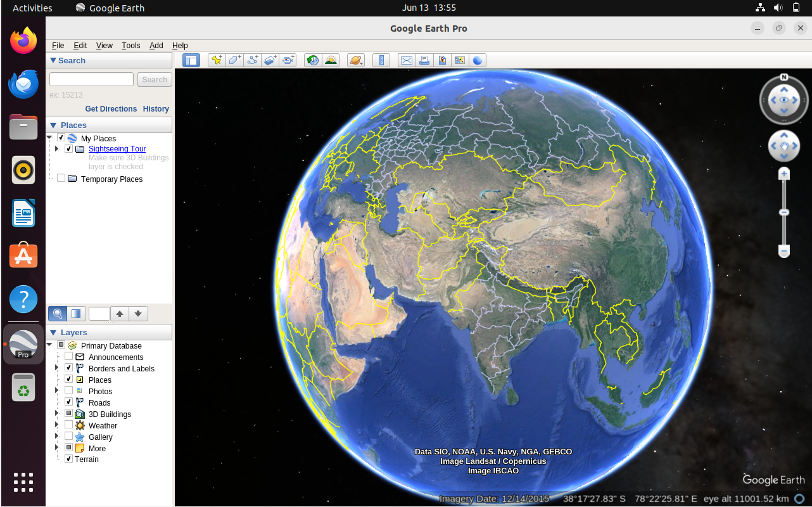Image resolution: width=812 pixels, height=507 pixels.
Task: Click the Get Directions link
Action: (x=111, y=109)
